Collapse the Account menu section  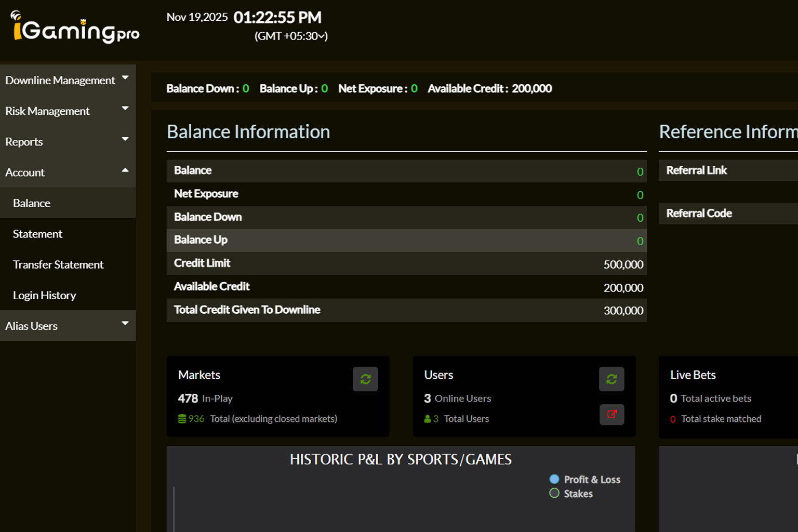[x=68, y=172]
